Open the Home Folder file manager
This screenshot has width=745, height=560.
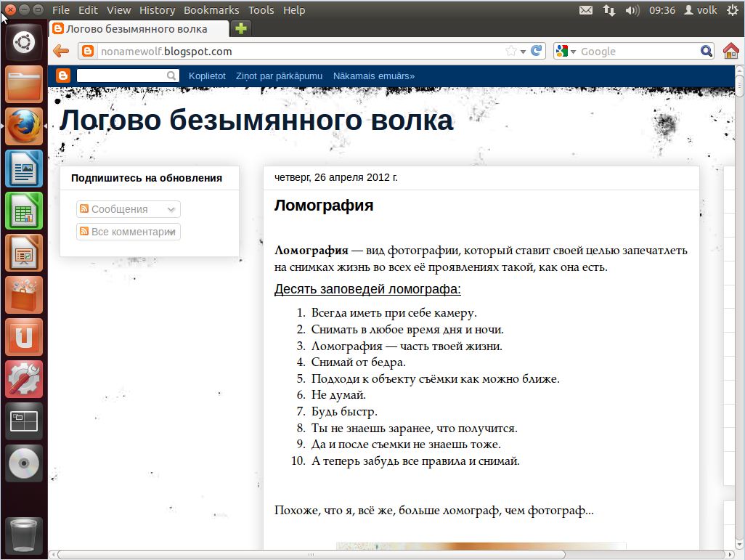pos(24,85)
